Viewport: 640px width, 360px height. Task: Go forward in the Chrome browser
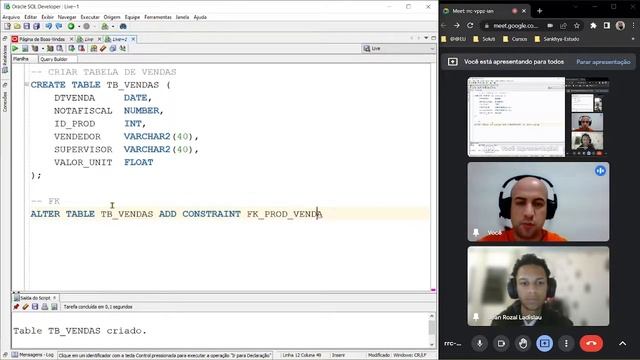457,25
